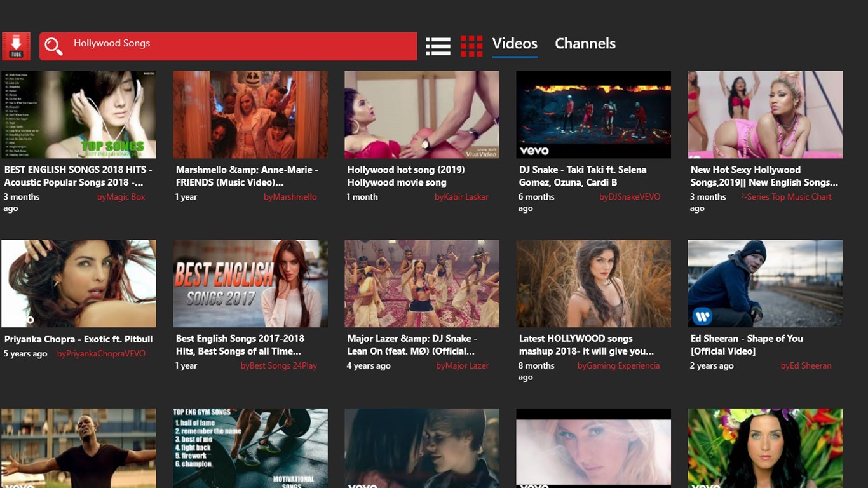Click title Priyanka Chopra - Exotic ft. Pitbull
Screen dimensions: 868x488
click(78, 339)
